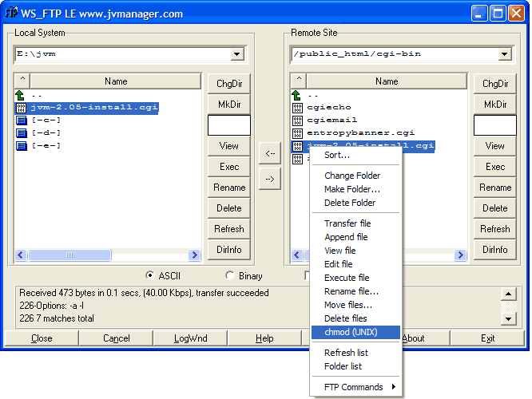Click the file icon of local jvm-2.05-install.cgi
This screenshot has height=399, width=532.
21,108
